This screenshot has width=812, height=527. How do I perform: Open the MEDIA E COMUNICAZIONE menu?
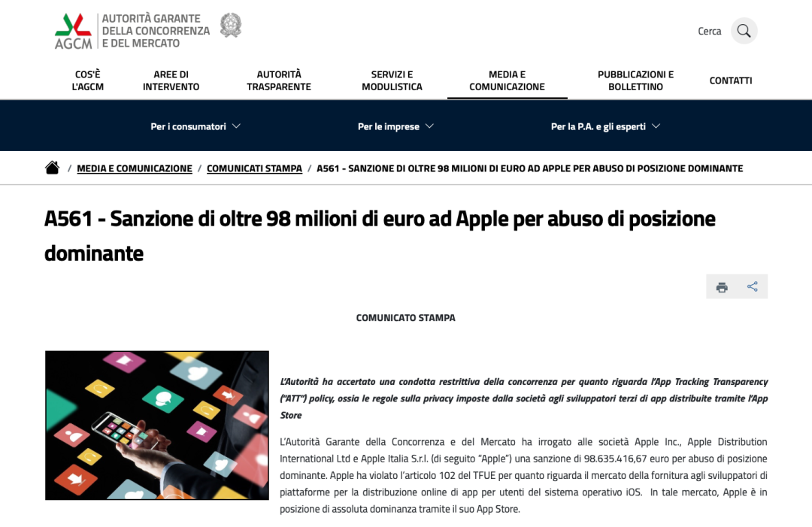click(507, 80)
